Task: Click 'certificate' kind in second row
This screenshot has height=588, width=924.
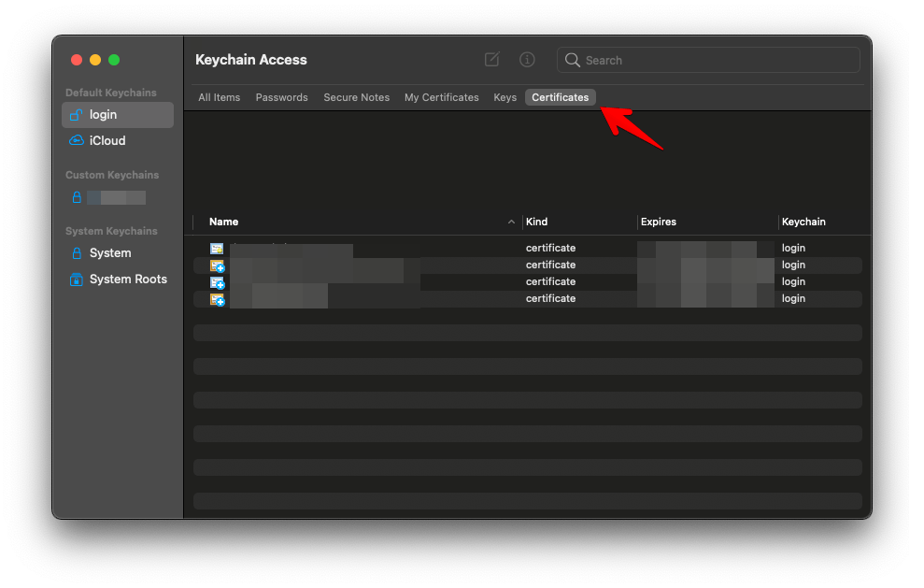Action: (550, 265)
